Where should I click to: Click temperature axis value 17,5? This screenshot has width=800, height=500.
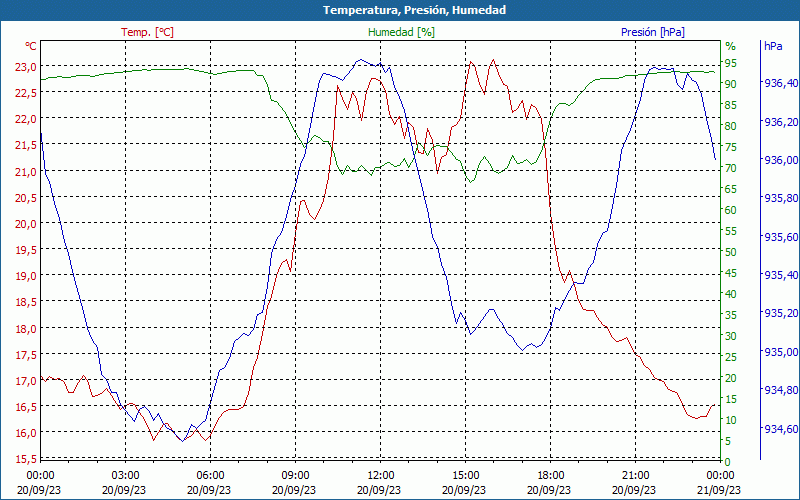[x=24, y=355]
